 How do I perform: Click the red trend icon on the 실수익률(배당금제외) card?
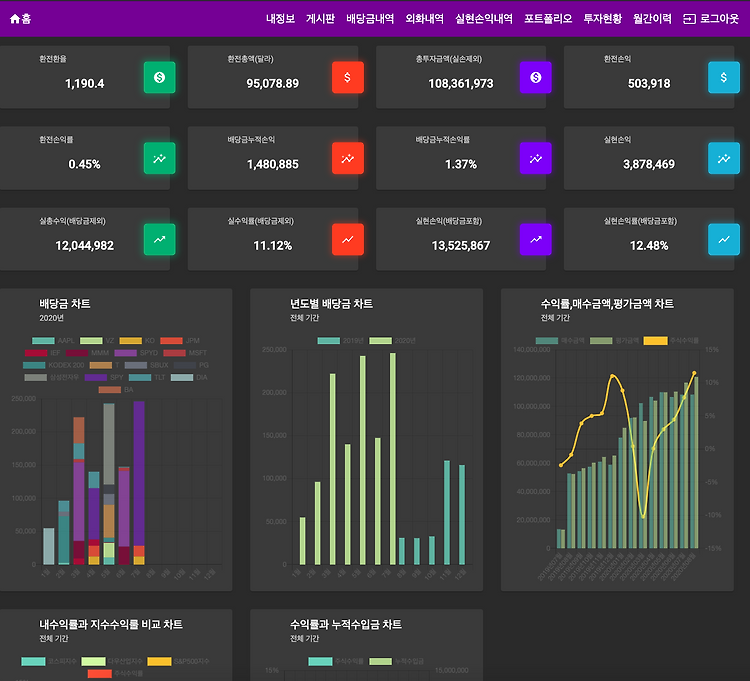click(348, 240)
